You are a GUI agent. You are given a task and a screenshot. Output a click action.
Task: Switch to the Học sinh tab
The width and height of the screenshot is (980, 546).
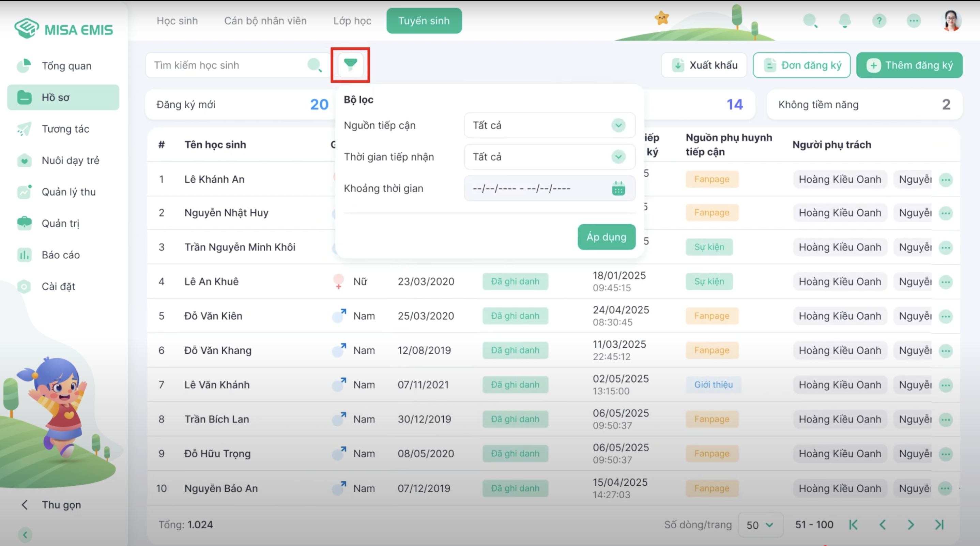(x=177, y=20)
